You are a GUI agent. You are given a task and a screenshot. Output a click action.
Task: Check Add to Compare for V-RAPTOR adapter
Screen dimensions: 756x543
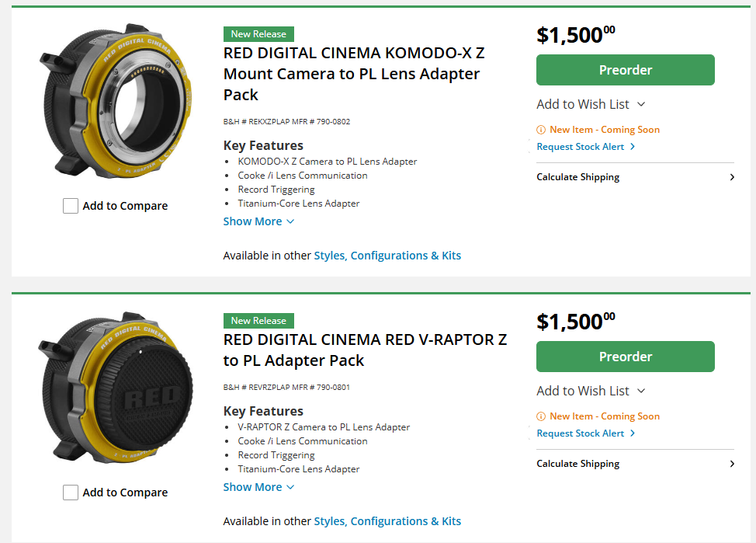tap(71, 493)
